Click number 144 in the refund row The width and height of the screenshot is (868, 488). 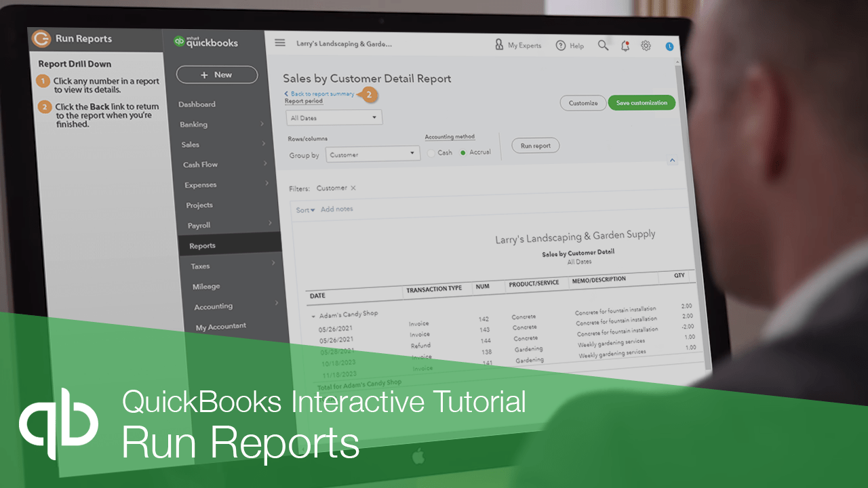pyautogui.click(x=486, y=340)
